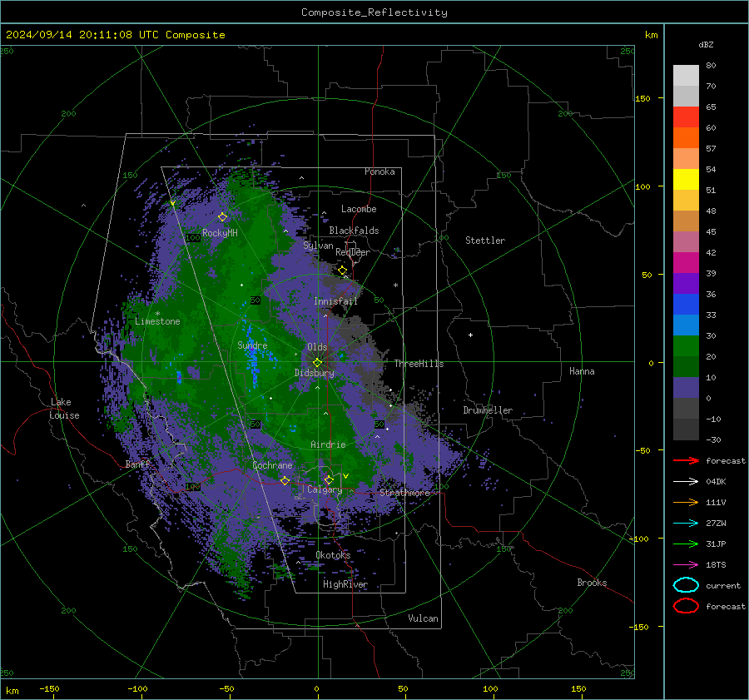Select the orange 60 dBZ color swatch
This screenshot has width=749, height=700.
click(686, 138)
